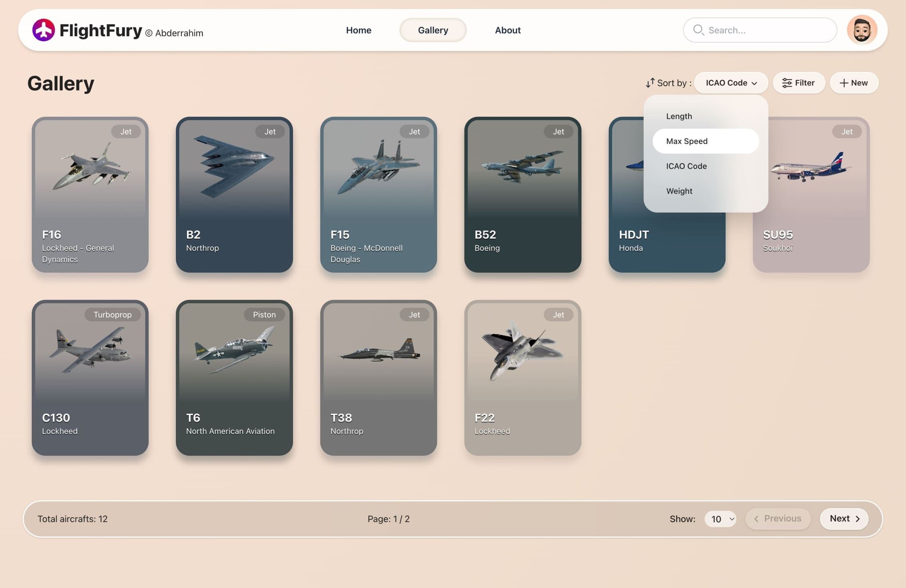Click the Previous chevron arrow icon
Image resolution: width=906 pixels, height=588 pixels.
pyautogui.click(x=756, y=519)
